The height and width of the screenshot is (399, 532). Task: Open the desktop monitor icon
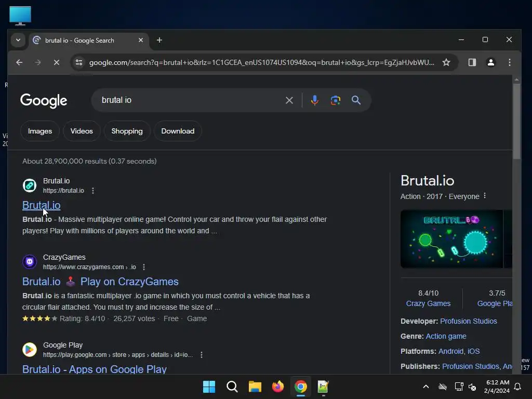[20, 16]
